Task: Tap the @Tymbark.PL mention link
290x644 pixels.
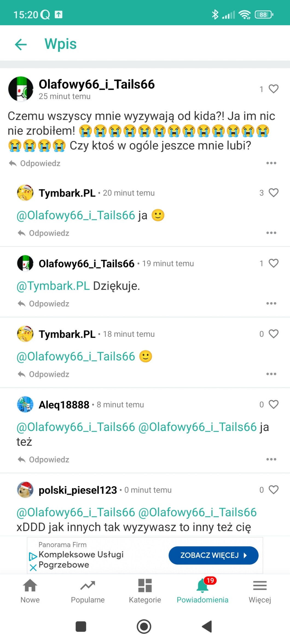Action: click(x=53, y=286)
